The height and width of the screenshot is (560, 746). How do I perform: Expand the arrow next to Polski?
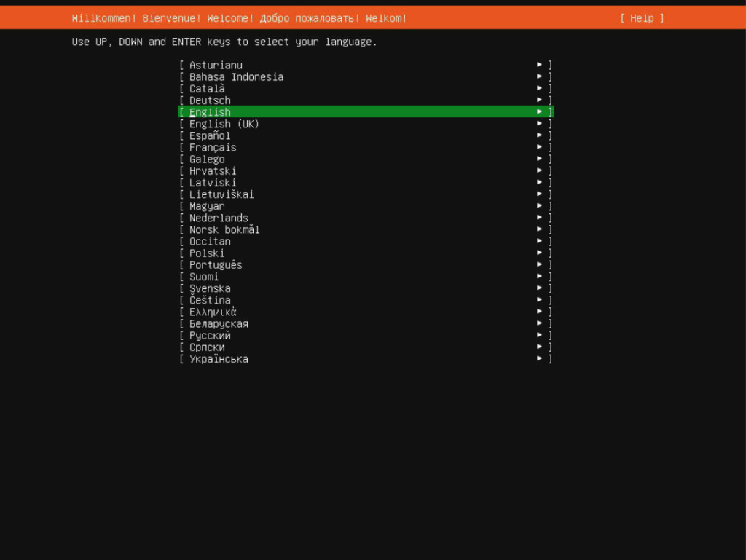tap(539, 253)
